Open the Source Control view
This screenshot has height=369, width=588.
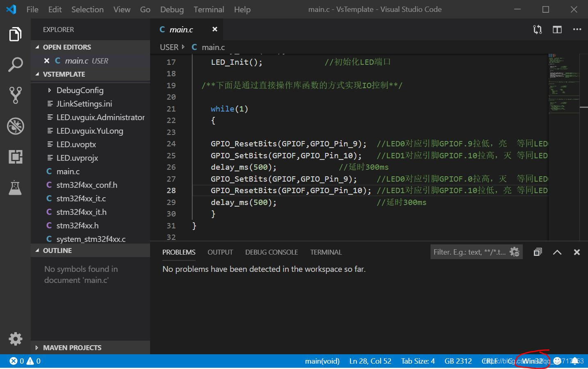coord(15,95)
